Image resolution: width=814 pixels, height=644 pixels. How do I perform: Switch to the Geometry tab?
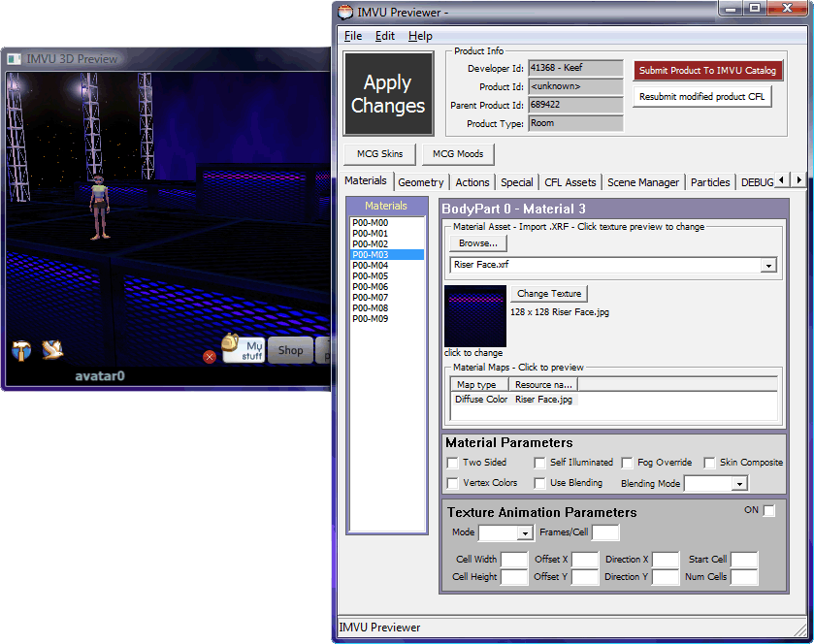tap(420, 182)
